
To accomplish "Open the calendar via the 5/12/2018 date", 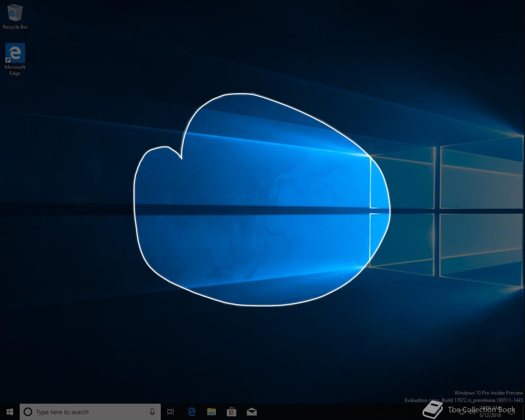I will point(490,415).
